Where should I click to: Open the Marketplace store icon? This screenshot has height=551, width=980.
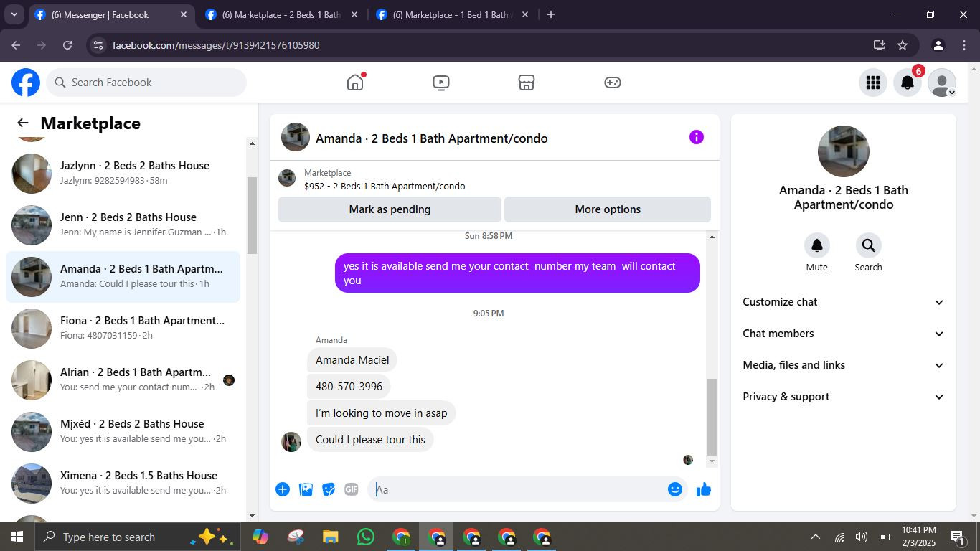tap(527, 83)
